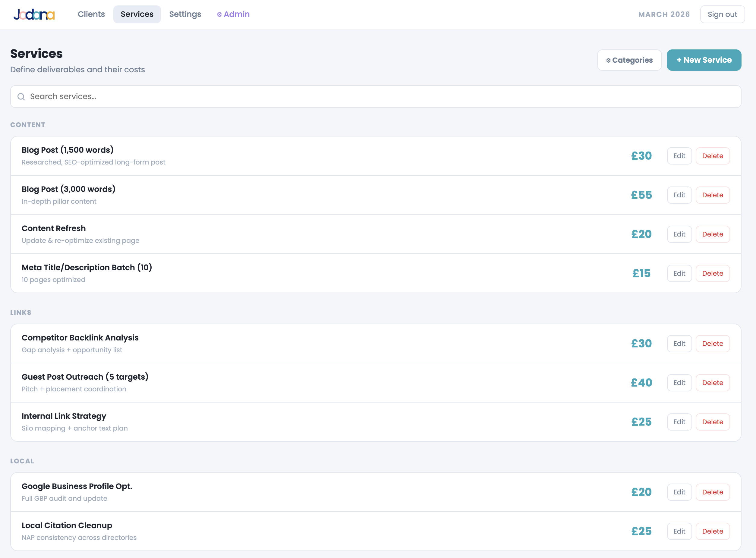Create a New Service
Screen dimensions: 756x558
tap(704, 60)
